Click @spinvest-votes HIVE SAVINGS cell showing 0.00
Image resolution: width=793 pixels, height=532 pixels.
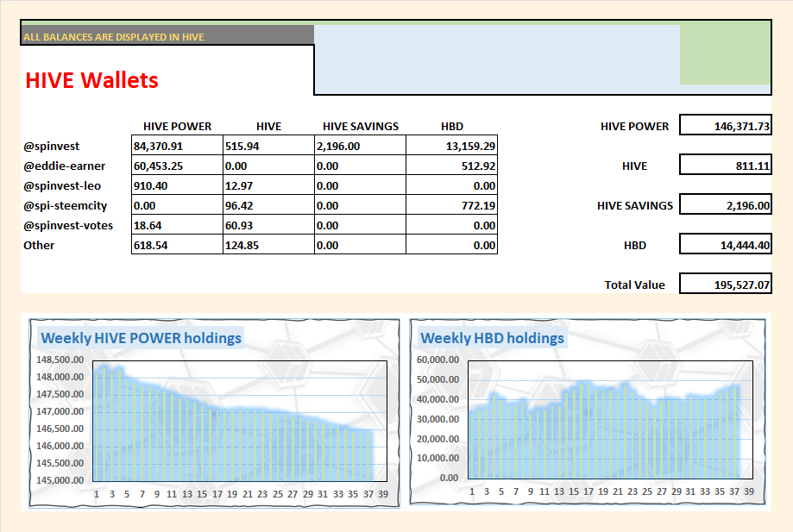pyautogui.click(x=360, y=224)
